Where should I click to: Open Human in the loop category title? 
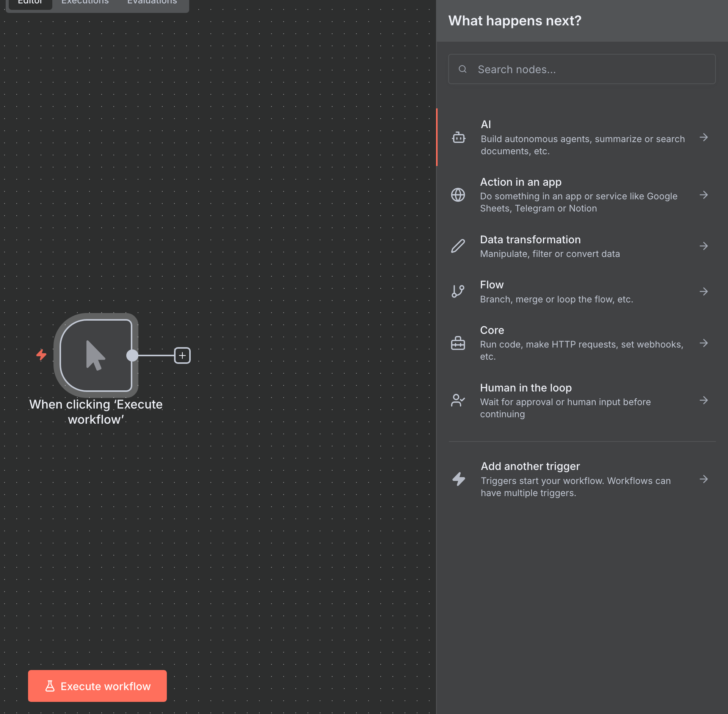click(x=526, y=388)
